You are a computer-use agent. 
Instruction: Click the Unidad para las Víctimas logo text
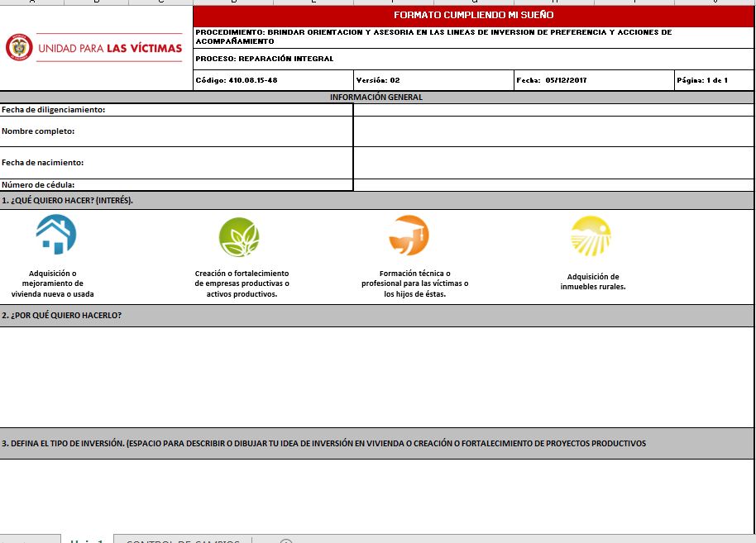pos(110,48)
